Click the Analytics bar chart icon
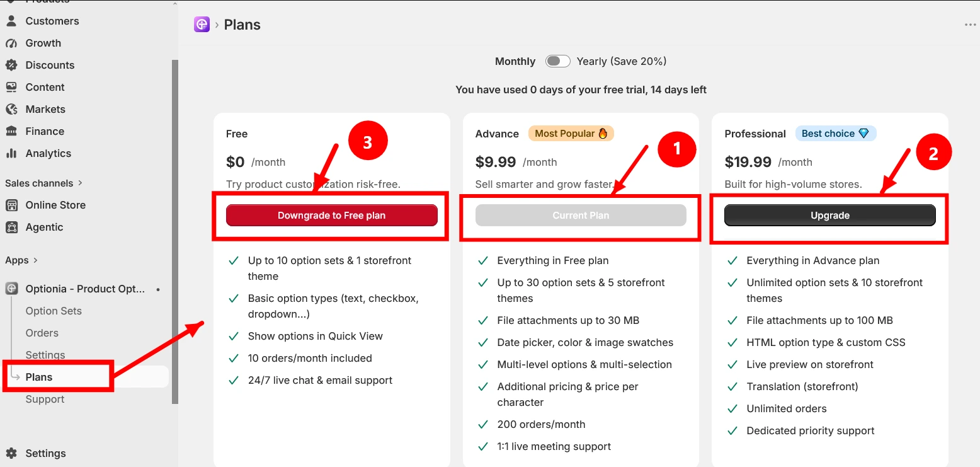980x467 pixels. [11, 153]
